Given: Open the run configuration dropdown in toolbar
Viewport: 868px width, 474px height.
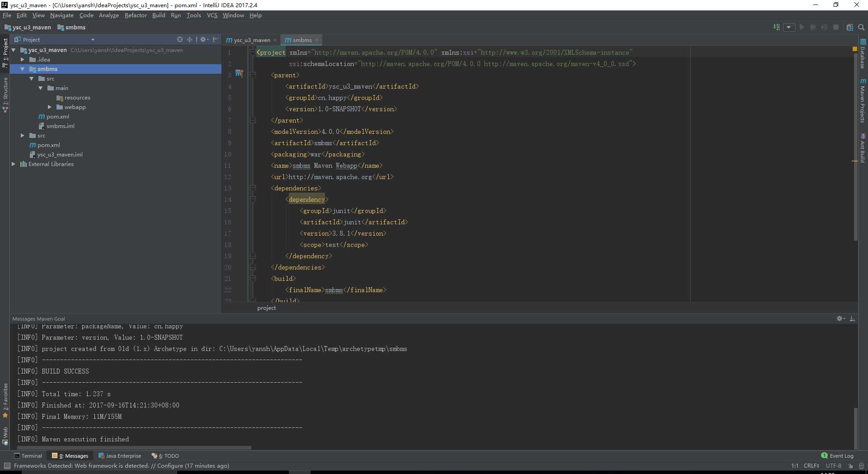Looking at the screenshot, I should click(789, 27).
